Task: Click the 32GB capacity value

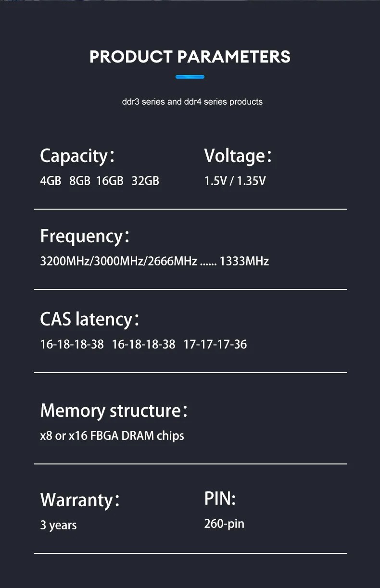Action: point(145,181)
